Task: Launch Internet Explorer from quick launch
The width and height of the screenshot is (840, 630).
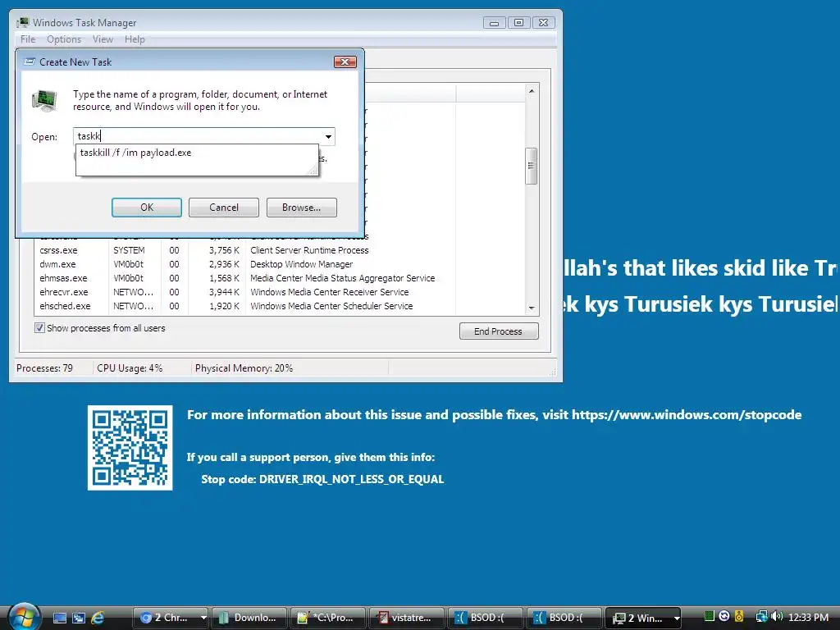Action: 98,618
